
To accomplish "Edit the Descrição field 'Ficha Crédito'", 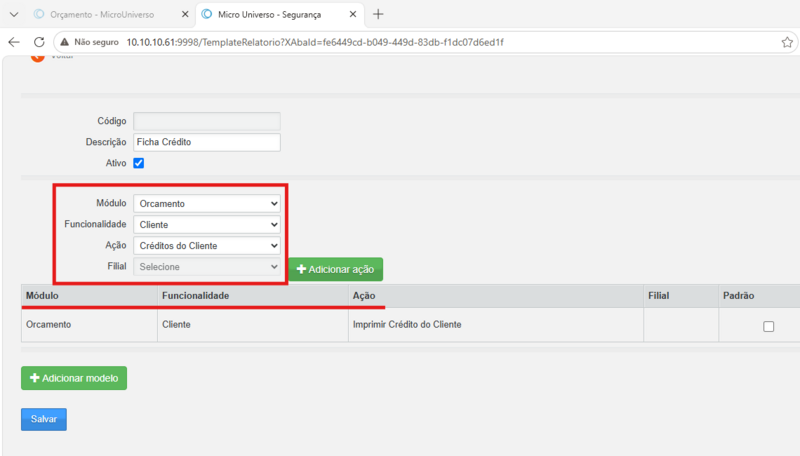I will (207, 142).
